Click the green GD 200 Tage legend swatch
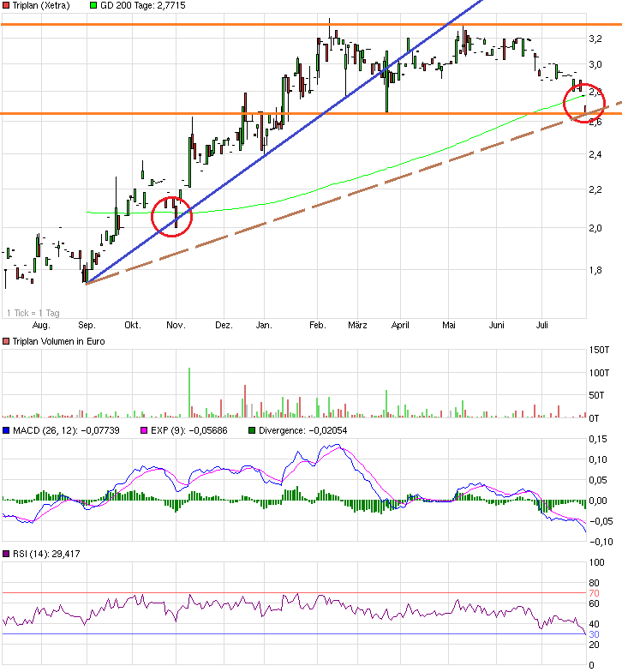622x672 pixels. [x=93, y=5]
